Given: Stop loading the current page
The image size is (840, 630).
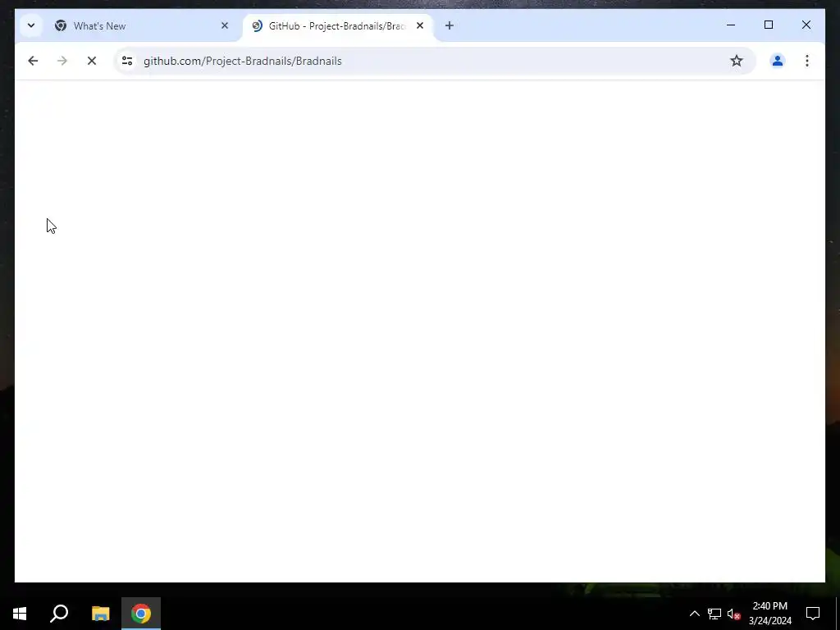Looking at the screenshot, I should tap(92, 61).
